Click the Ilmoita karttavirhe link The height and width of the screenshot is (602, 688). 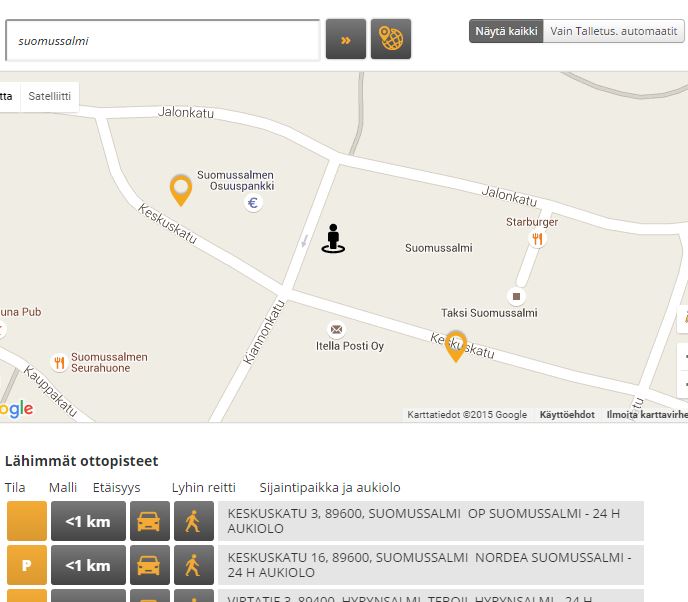click(646, 415)
